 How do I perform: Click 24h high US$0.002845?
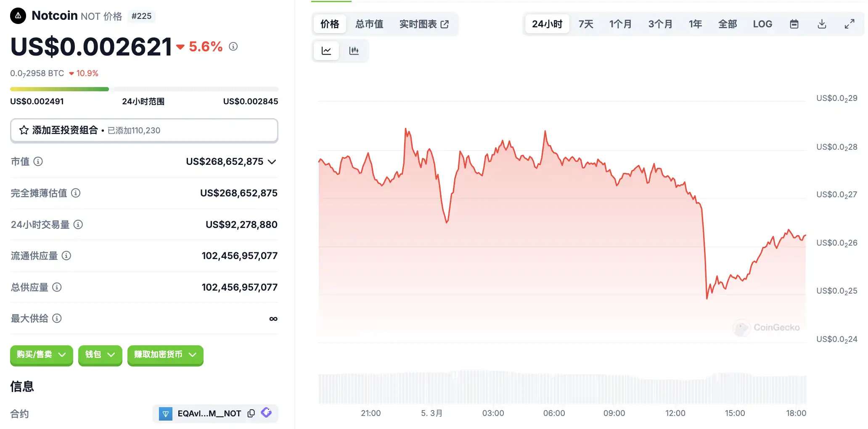[x=251, y=101]
